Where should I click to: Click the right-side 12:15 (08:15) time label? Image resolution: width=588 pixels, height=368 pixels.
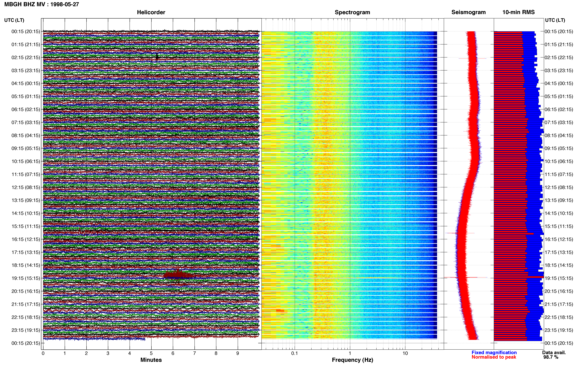559,187
